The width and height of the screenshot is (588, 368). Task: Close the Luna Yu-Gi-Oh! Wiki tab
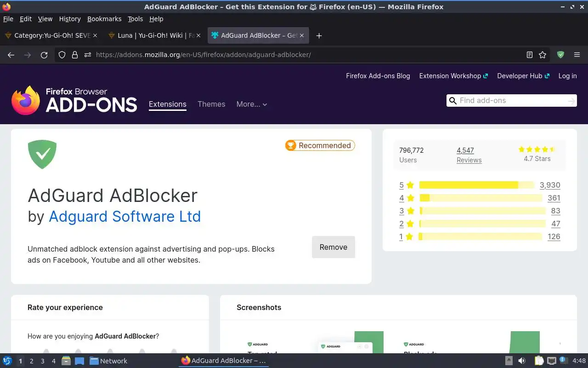point(198,35)
